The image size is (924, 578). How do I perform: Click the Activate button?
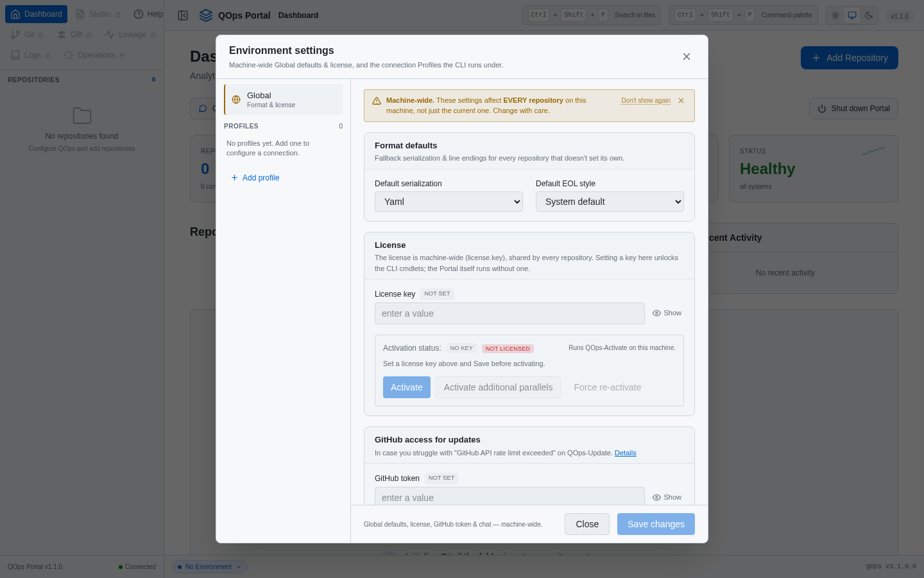point(407,387)
